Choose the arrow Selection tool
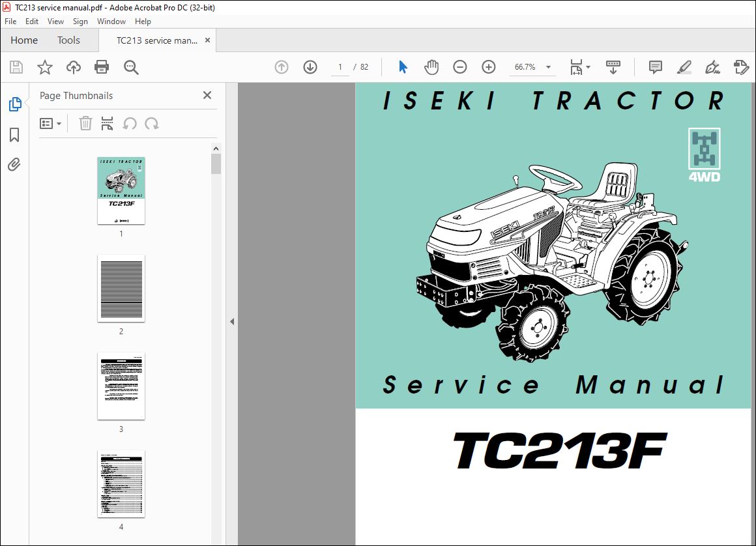Image resolution: width=756 pixels, height=546 pixels. (x=403, y=67)
